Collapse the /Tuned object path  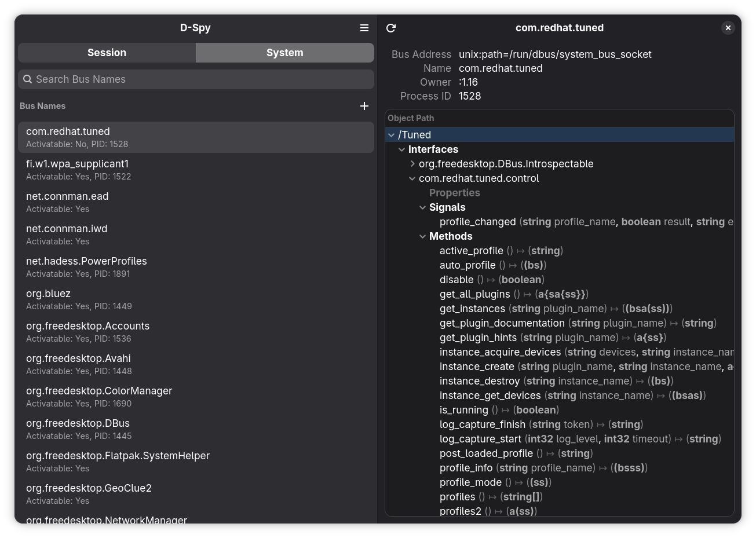(392, 134)
